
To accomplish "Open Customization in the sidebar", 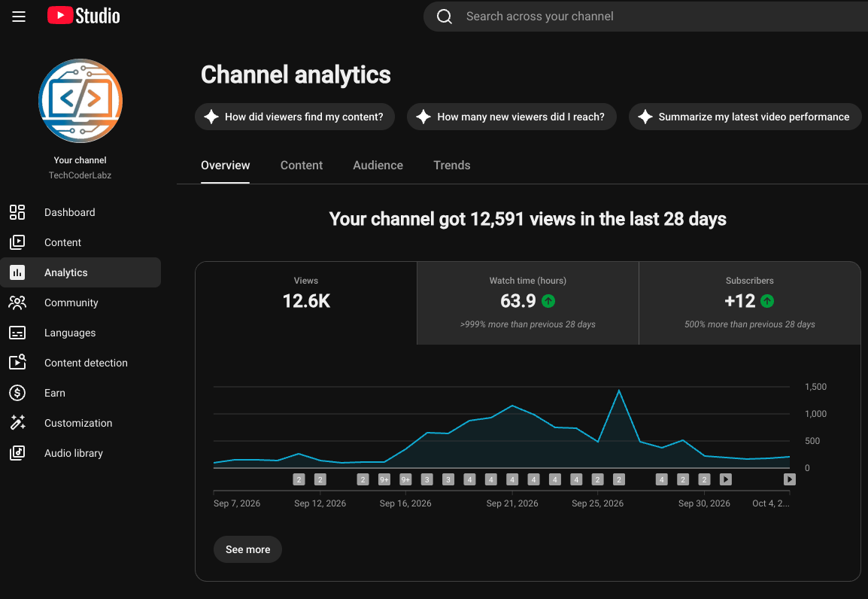I will 80,423.
